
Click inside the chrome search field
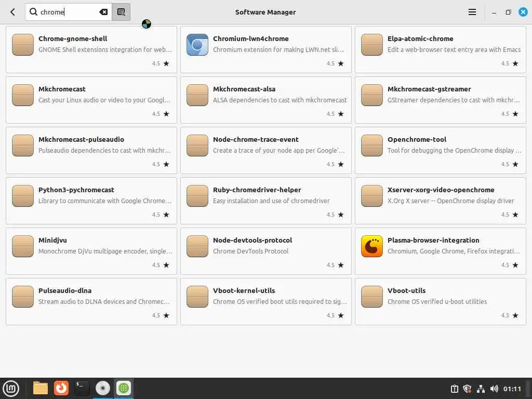coord(69,12)
